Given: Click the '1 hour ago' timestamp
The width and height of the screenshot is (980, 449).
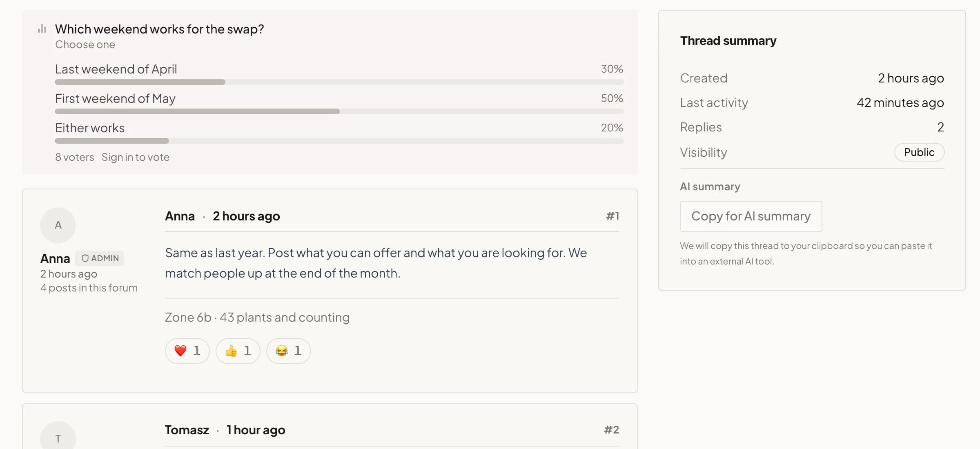Looking at the screenshot, I should pyautogui.click(x=256, y=430).
